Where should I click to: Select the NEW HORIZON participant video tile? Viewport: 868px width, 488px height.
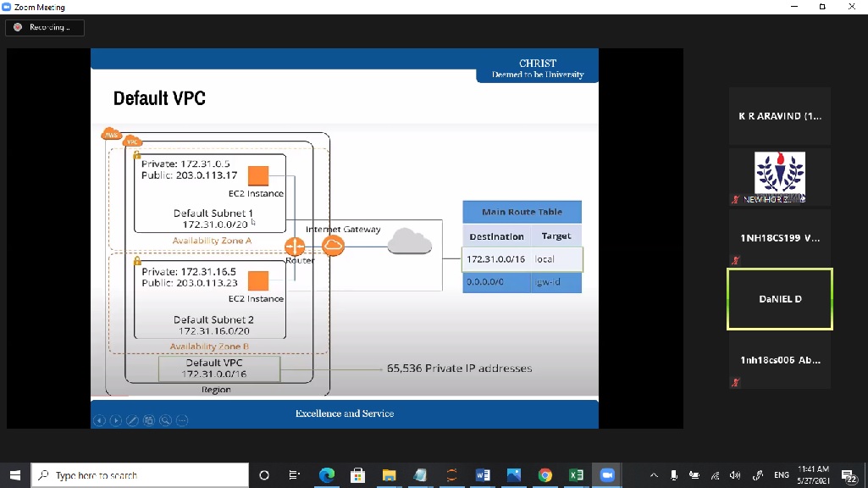pos(779,176)
